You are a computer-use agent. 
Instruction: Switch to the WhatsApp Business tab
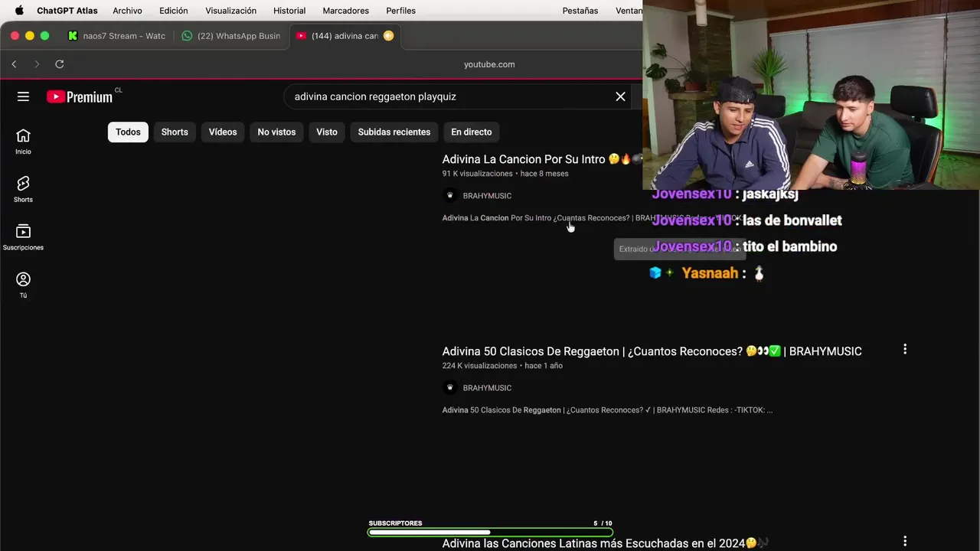[x=232, y=36]
